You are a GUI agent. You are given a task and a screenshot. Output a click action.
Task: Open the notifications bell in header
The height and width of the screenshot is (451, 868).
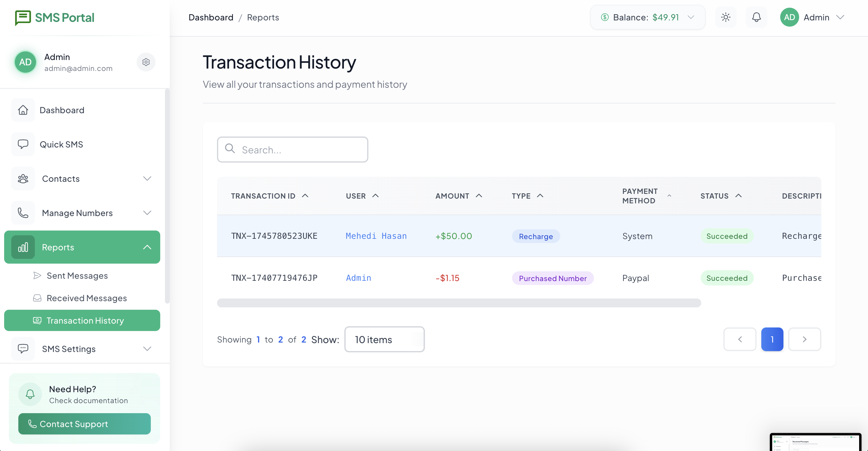pyautogui.click(x=756, y=17)
